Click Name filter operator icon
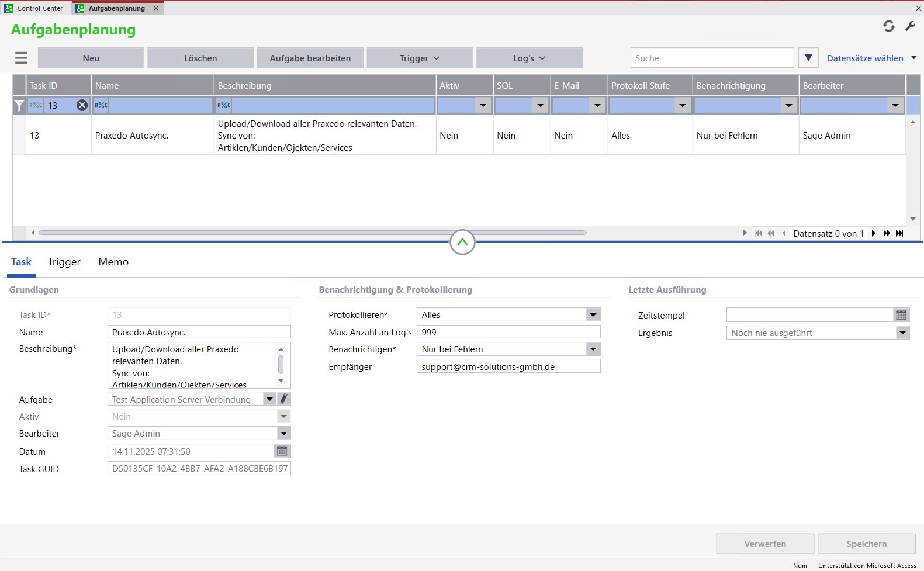This screenshot has width=924, height=571. click(101, 105)
